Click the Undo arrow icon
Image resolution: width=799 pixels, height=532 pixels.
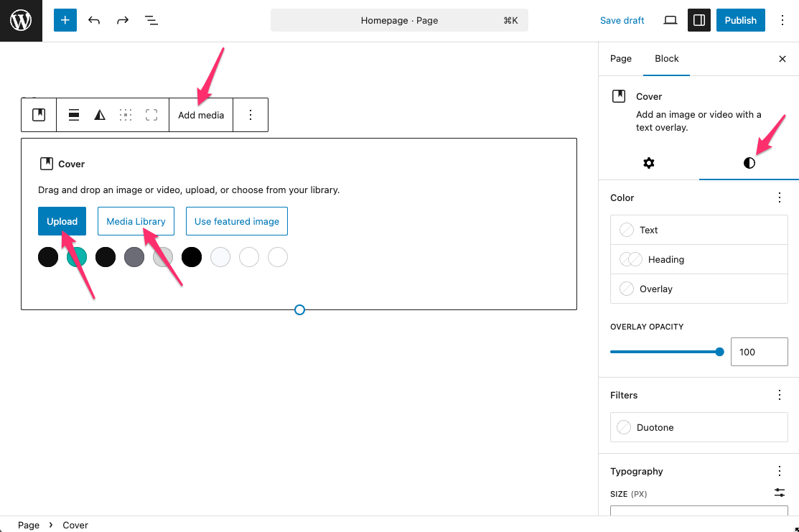(x=94, y=20)
